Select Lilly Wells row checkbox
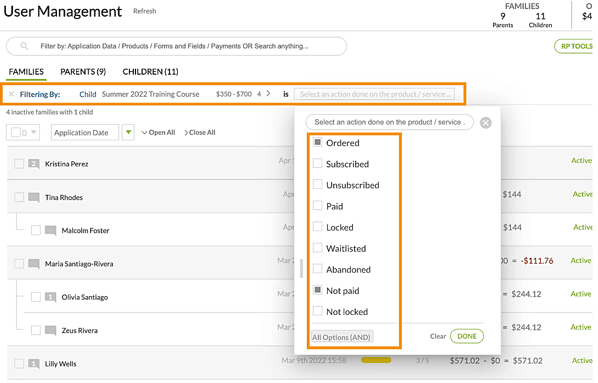The width and height of the screenshot is (598, 383). (x=19, y=364)
